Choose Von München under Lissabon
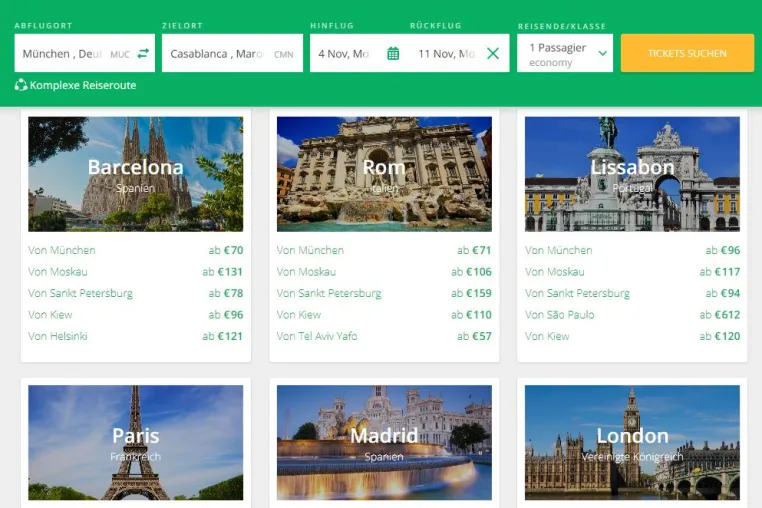Screen dimensions: 762x508 [558, 250]
